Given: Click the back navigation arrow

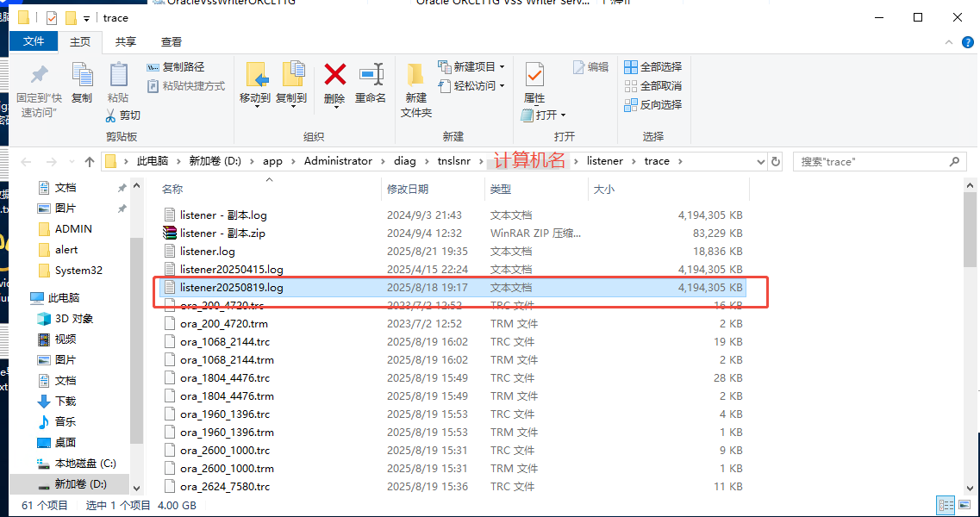Looking at the screenshot, I should [26, 162].
